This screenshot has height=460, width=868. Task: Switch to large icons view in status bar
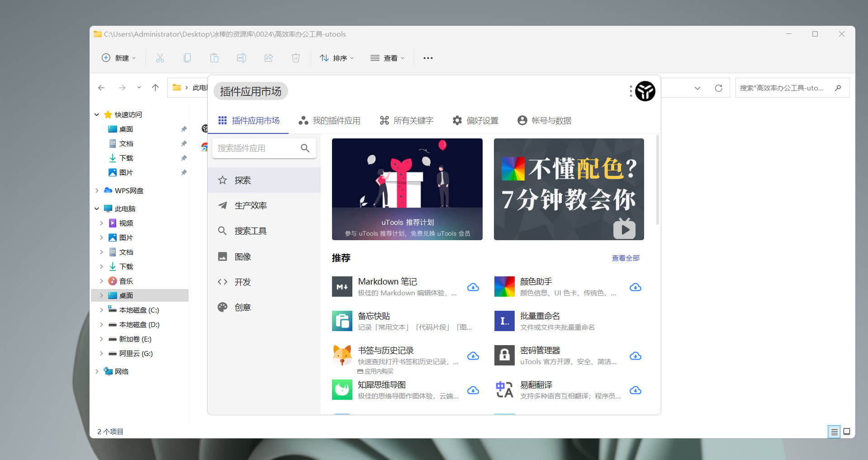coord(847,432)
